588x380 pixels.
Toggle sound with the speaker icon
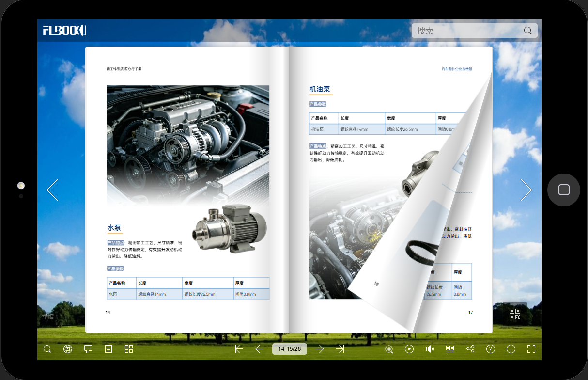430,349
